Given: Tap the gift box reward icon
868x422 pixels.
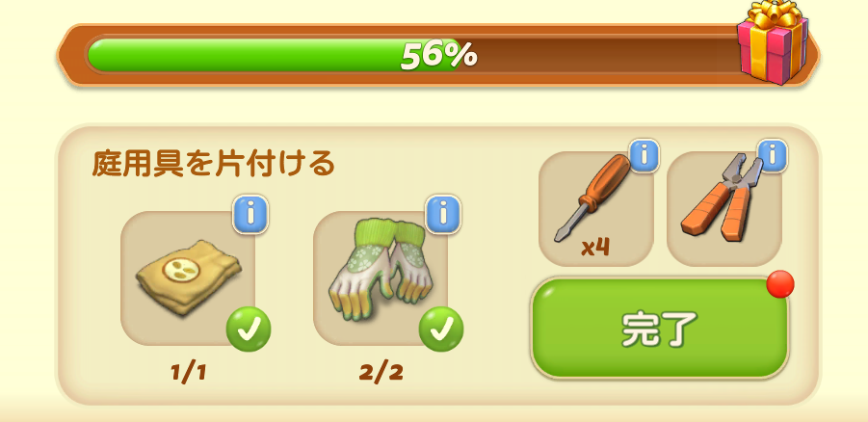Looking at the screenshot, I should point(774,42).
